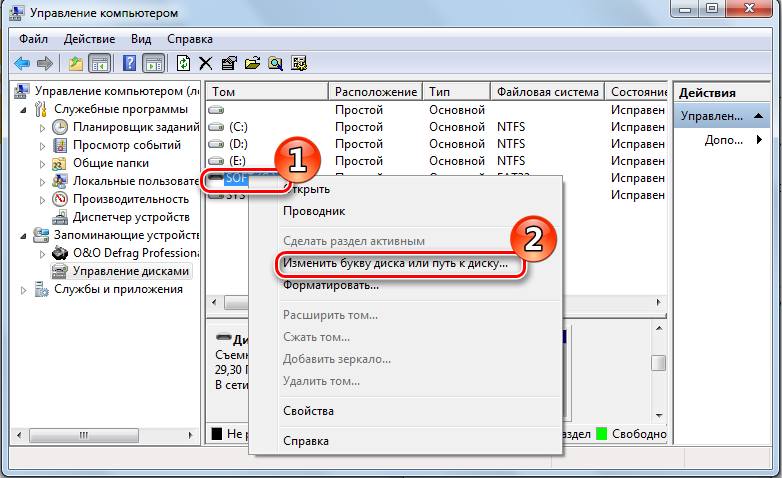Open the Справка menu in menu bar

click(190, 39)
